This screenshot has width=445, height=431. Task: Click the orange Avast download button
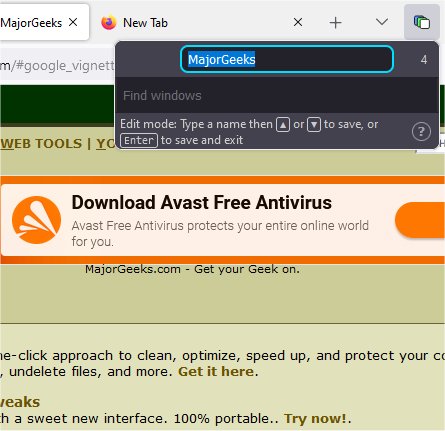pos(420,220)
